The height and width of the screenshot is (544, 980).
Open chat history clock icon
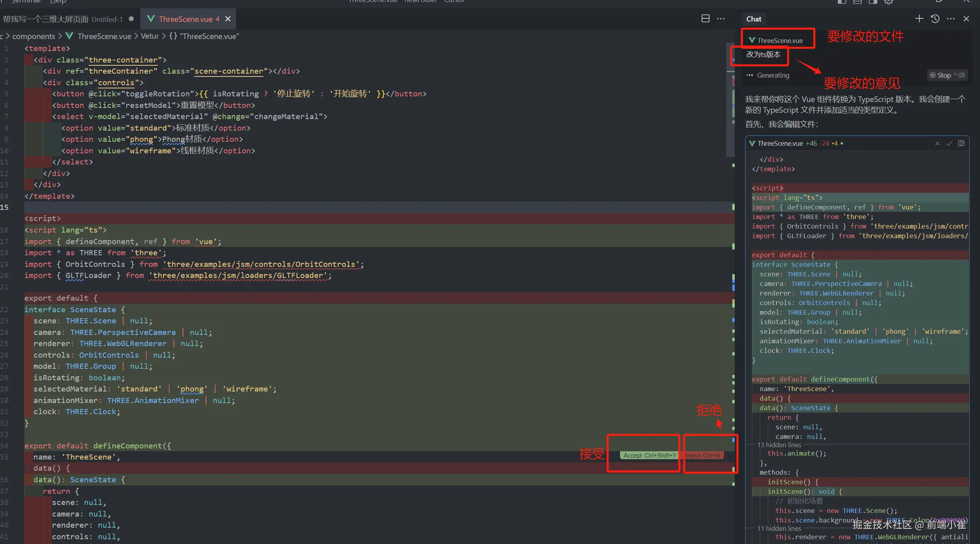tap(935, 19)
